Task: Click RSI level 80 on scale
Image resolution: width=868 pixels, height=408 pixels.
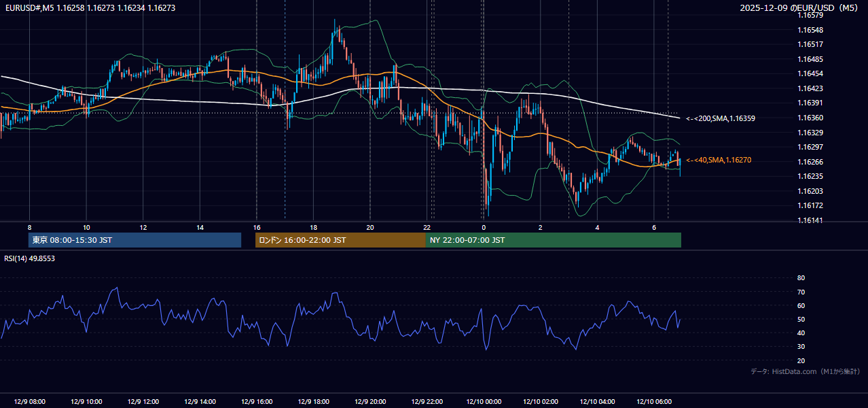Action: (x=801, y=278)
